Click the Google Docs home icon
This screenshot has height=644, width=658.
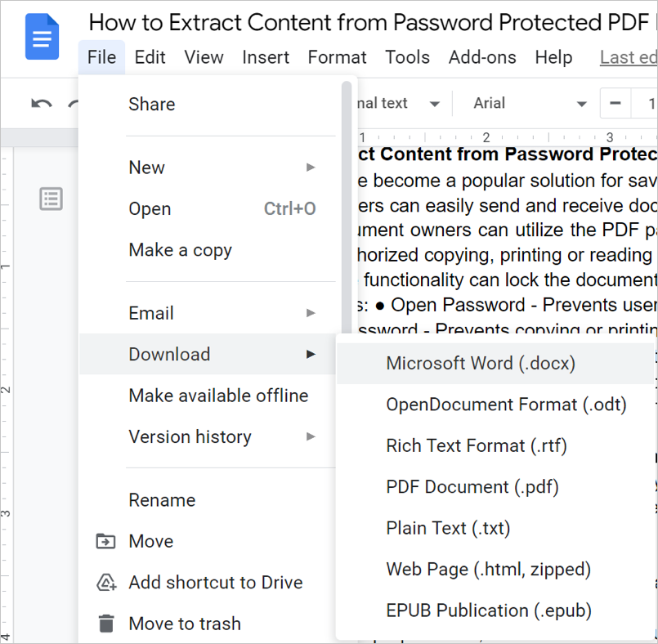pos(42,37)
